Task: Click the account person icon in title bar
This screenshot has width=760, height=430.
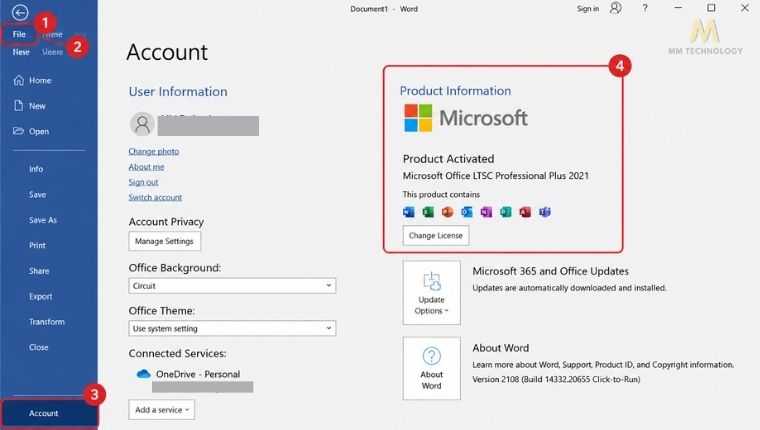Action: (616, 8)
